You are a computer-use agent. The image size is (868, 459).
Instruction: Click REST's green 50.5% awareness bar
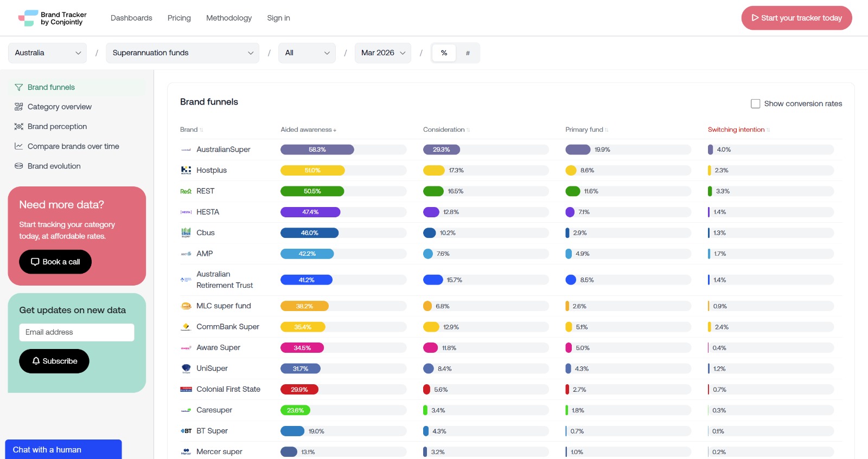312,191
